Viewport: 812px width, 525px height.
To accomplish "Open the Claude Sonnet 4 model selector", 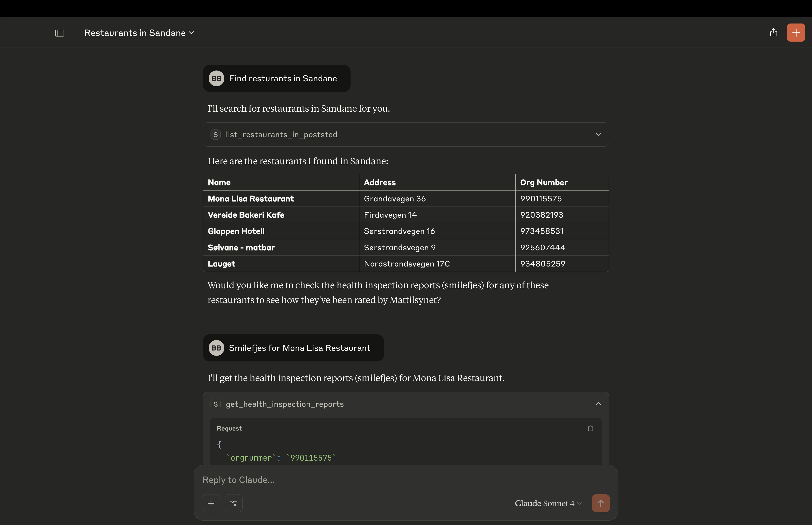I will (548, 503).
